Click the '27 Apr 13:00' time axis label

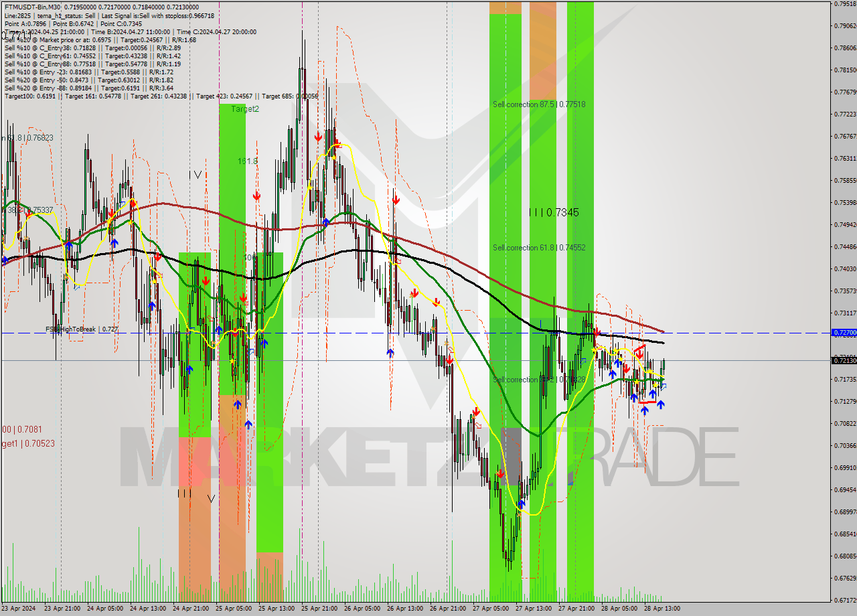point(533,609)
